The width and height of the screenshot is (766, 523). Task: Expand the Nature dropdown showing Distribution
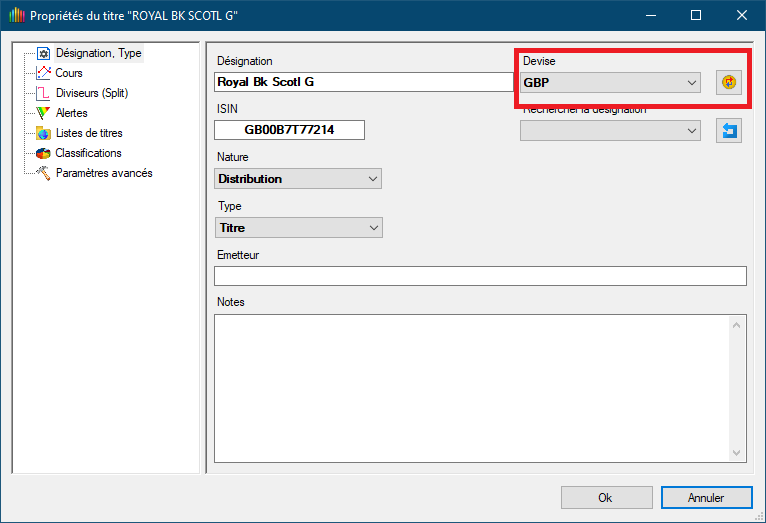[298, 179]
